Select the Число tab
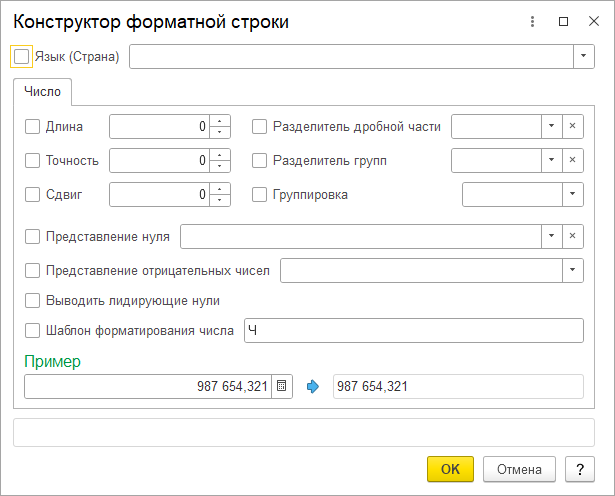The height and width of the screenshot is (496, 615). [x=42, y=92]
